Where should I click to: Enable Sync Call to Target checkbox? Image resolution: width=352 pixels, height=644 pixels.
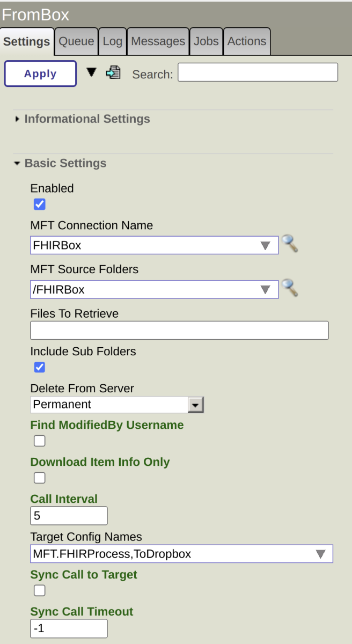click(40, 591)
